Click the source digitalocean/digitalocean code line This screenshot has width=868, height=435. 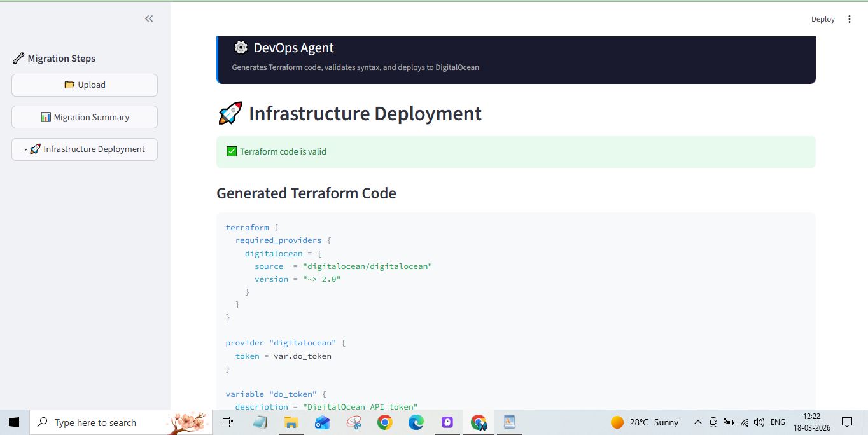click(343, 266)
